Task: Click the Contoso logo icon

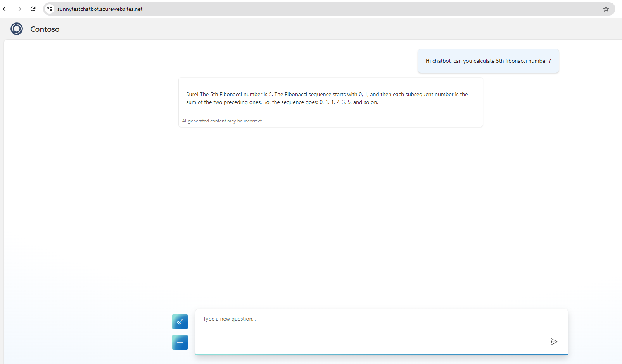Action: pyautogui.click(x=17, y=29)
